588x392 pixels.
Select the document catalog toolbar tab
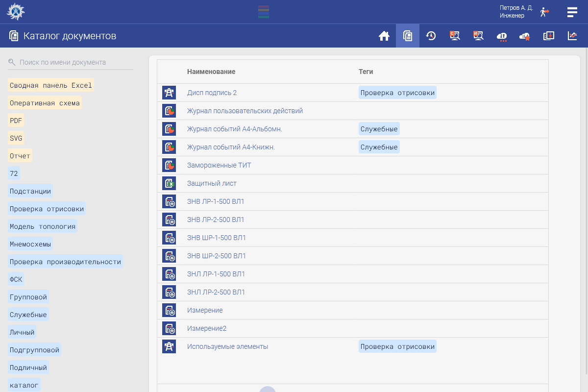408,36
